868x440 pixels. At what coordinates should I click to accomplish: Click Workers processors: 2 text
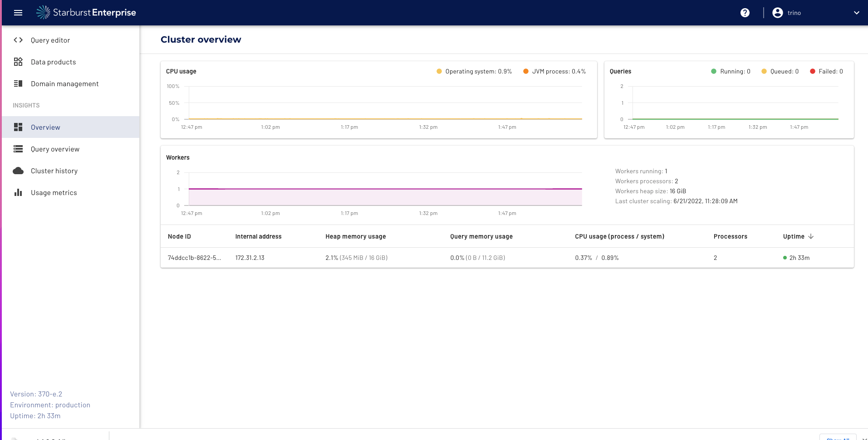(x=647, y=181)
